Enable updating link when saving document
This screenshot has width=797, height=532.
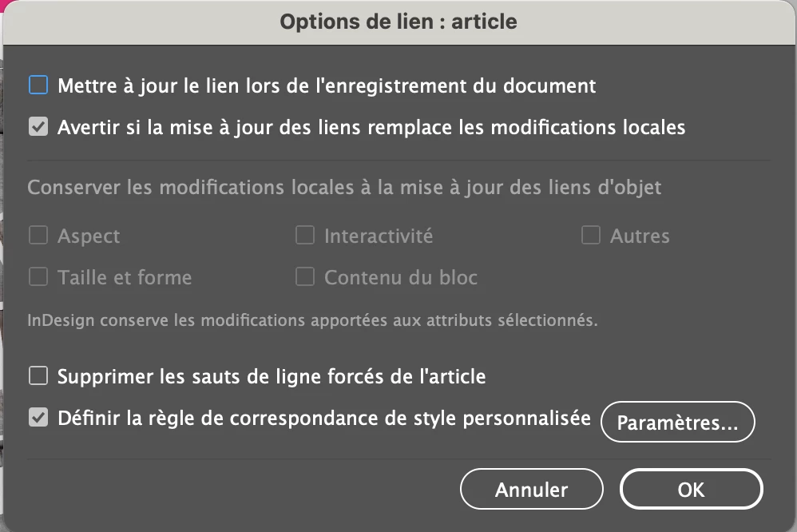(x=38, y=85)
